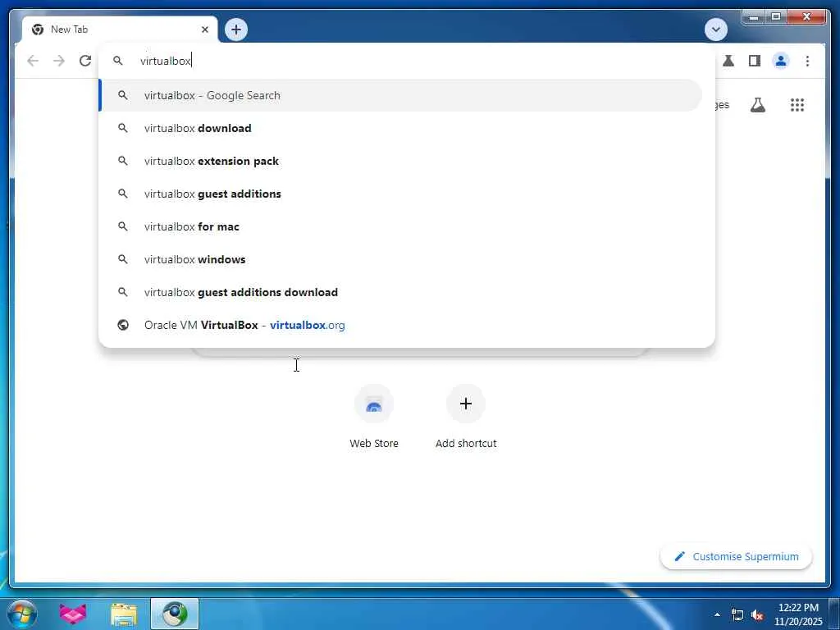Image resolution: width=840 pixels, height=630 pixels.
Task: Click the back navigation arrow
Action: (x=33, y=61)
